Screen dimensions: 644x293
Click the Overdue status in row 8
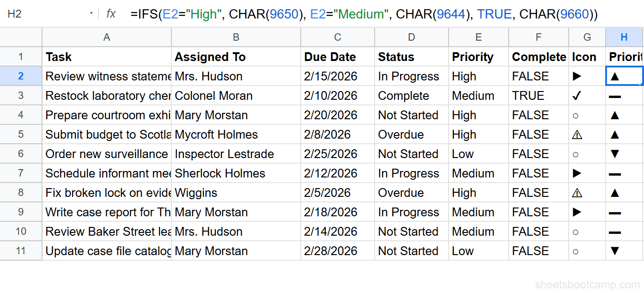tap(401, 193)
